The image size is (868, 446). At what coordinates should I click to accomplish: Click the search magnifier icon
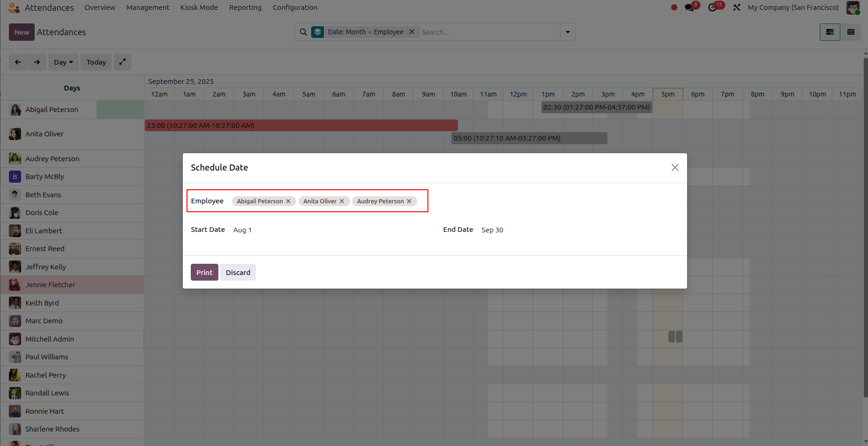click(303, 32)
